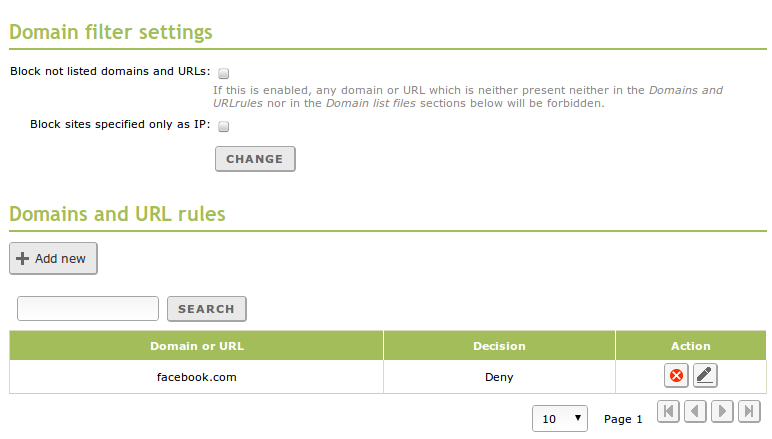Go to previous page of rules

click(x=696, y=411)
